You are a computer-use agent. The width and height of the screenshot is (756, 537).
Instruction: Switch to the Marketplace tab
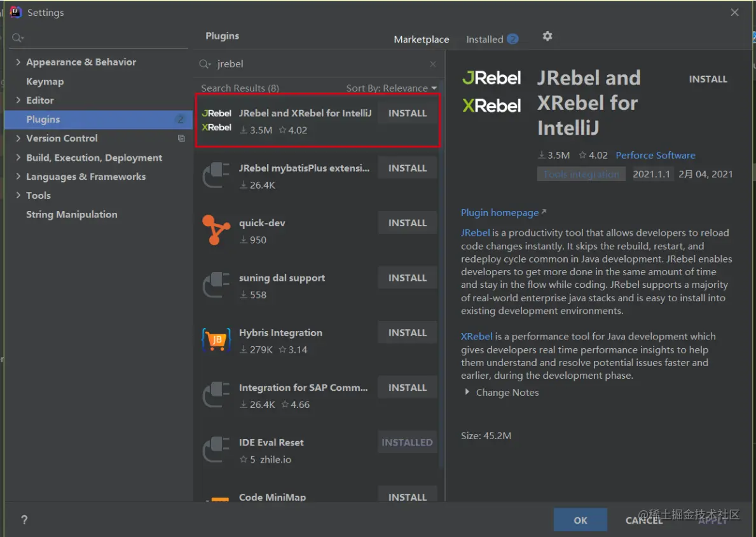point(422,39)
